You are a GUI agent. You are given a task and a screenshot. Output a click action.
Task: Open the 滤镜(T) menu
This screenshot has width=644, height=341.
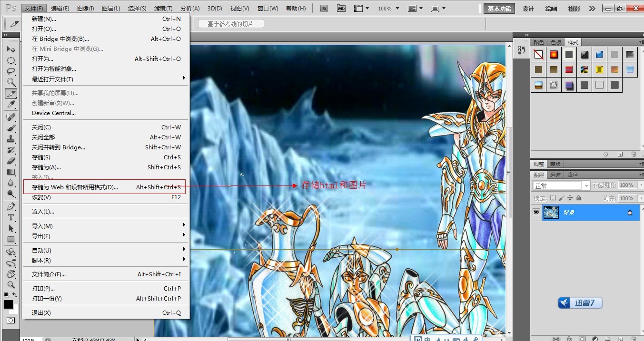(163, 9)
